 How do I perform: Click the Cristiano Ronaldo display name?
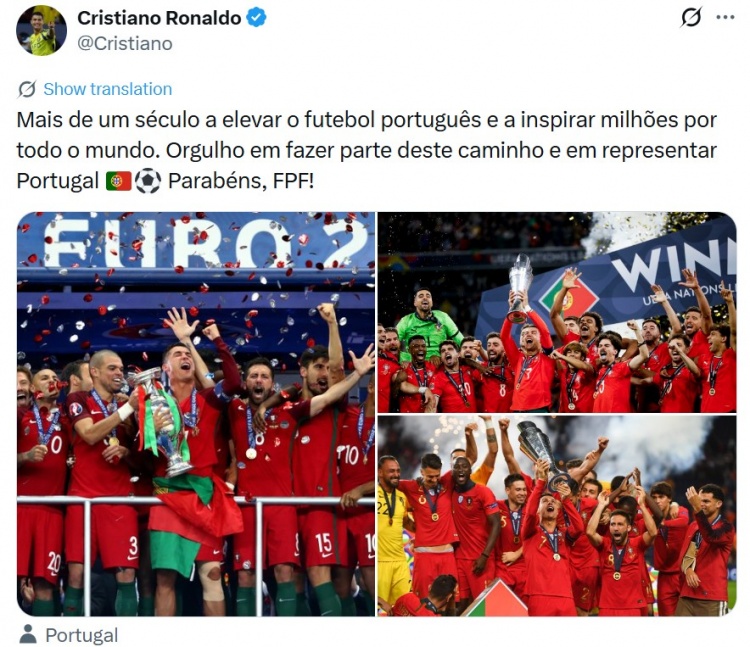[159, 18]
